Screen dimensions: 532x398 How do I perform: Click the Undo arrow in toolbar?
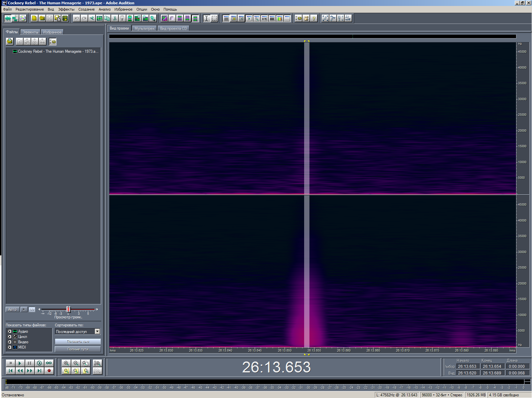pos(77,18)
